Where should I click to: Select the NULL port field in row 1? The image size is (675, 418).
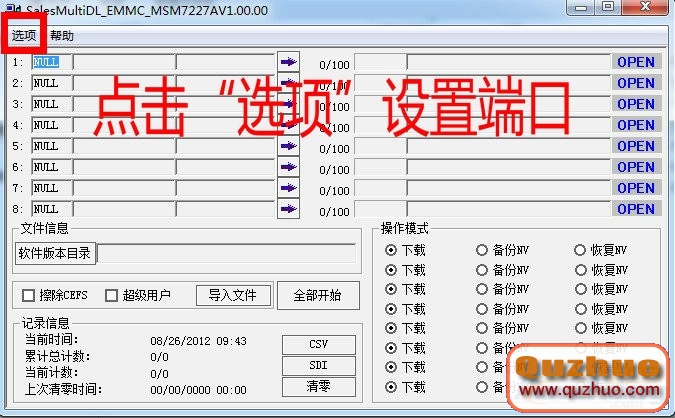[52, 62]
